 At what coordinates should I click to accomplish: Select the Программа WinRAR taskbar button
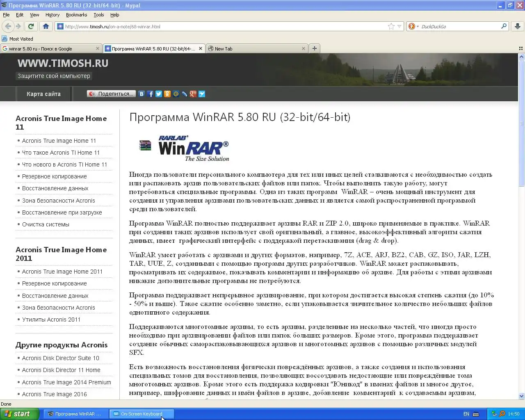pyautogui.click(x=76, y=414)
